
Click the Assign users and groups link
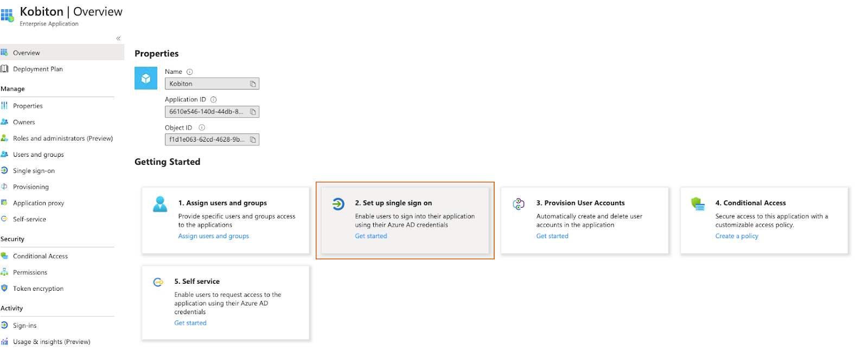click(x=214, y=236)
